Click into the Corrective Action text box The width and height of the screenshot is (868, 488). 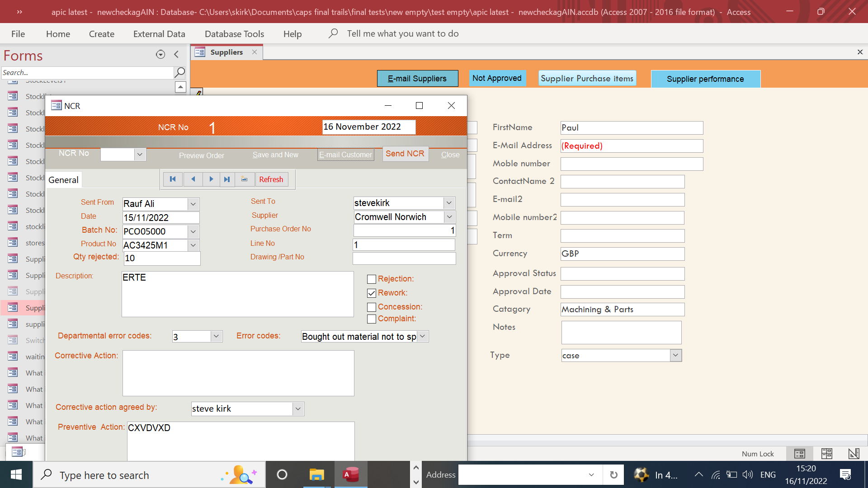(x=238, y=373)
